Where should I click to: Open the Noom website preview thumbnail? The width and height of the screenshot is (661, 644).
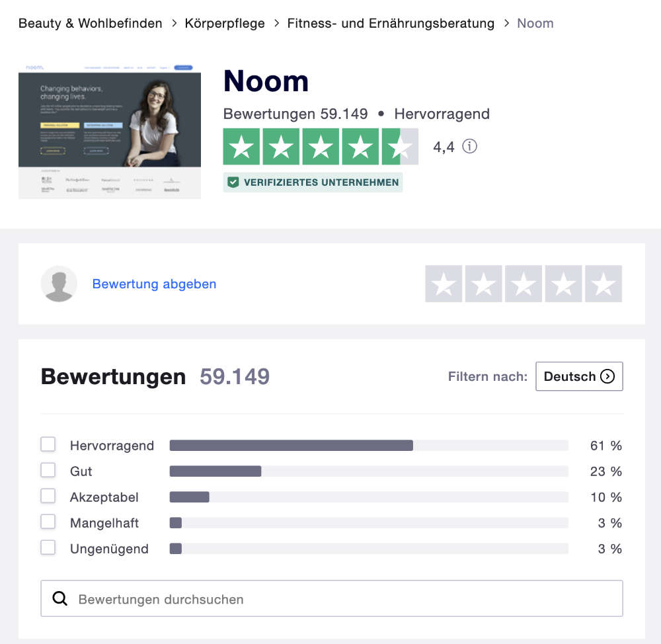point(110,131)
